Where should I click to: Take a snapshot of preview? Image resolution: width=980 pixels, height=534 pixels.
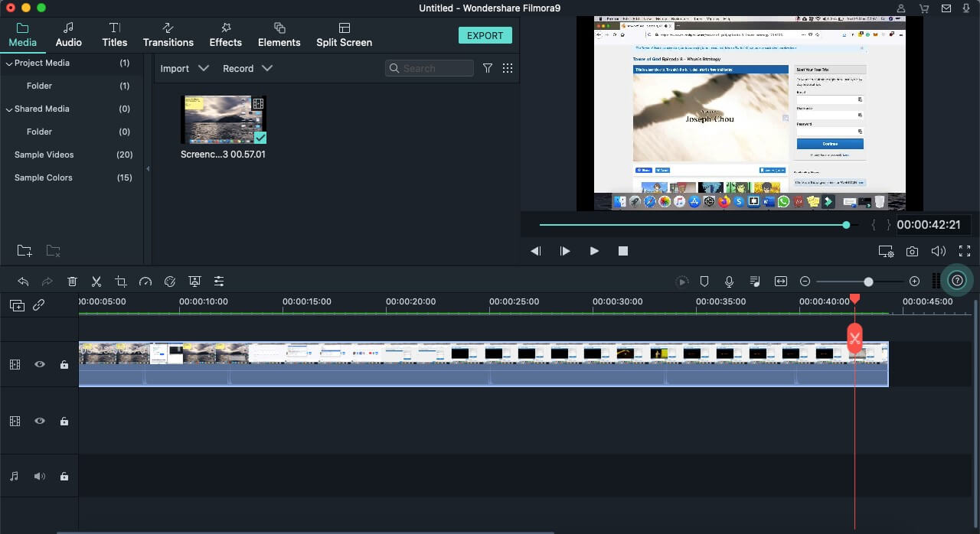coord(912,251)
